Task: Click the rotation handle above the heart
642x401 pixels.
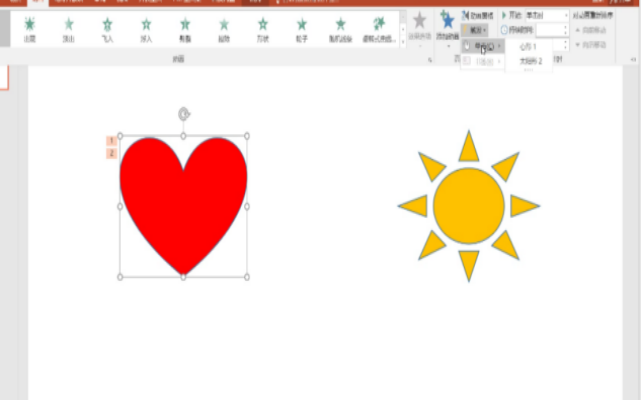Action: (184, 114)
